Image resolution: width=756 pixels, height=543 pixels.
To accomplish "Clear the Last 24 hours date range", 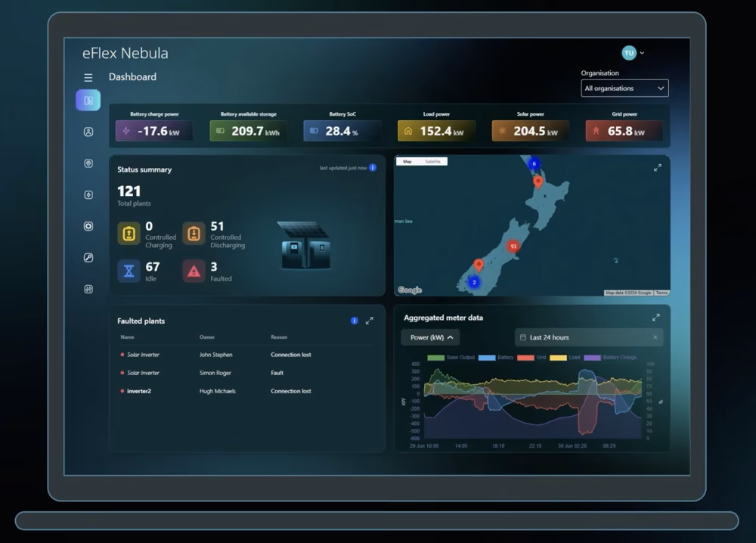I will coord(655,337).
